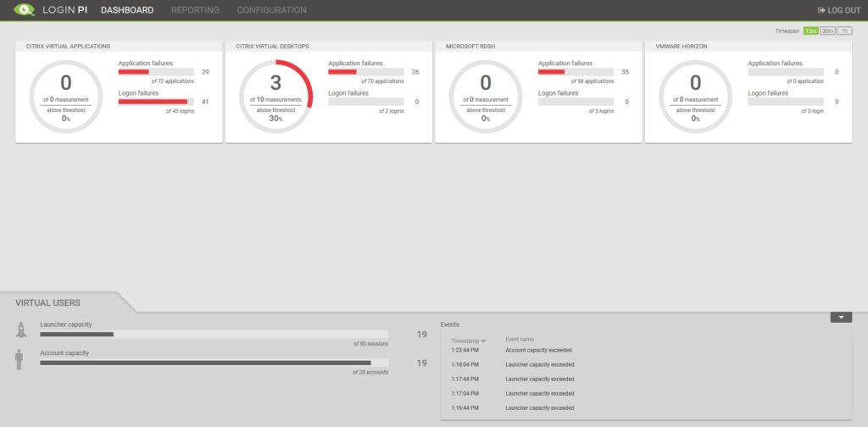Viewport: 868px width, 427px height.
Task: Switch timespan to 1h
Action: 844,31
